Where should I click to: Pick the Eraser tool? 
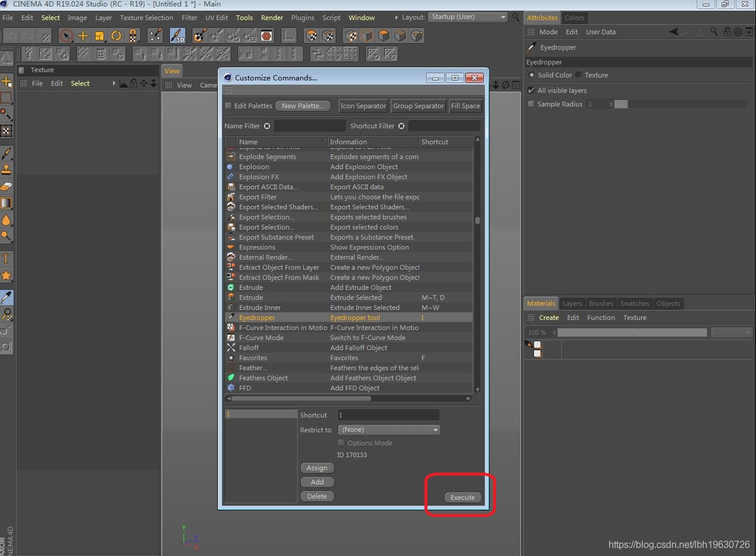pos(7,186)
